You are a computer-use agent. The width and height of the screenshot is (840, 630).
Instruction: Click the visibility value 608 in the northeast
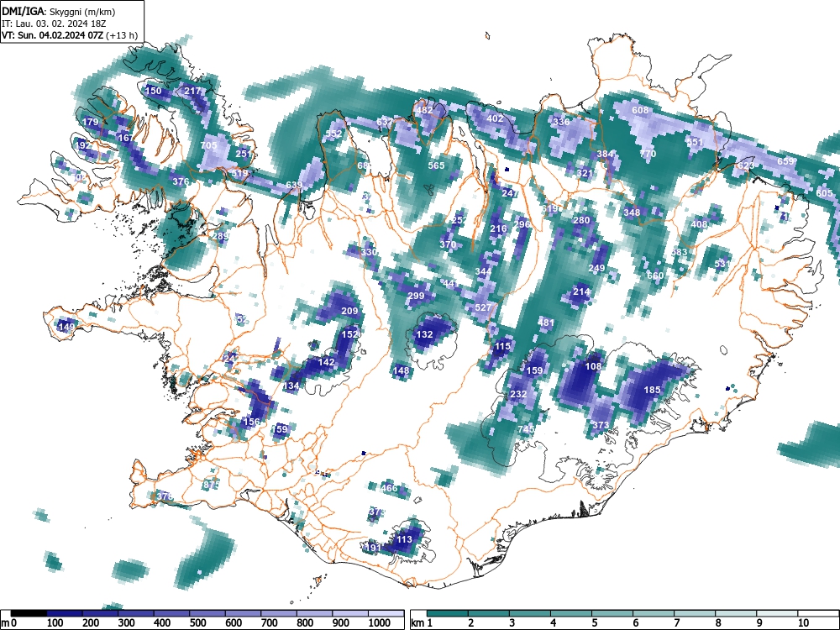coord(640,110)
